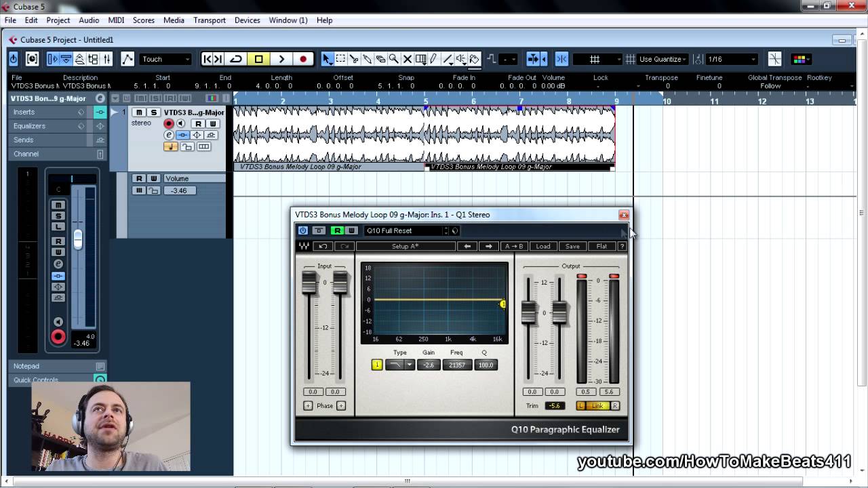Select the Draw pencil tool
The width and height of the screenshot is (868, 488).
click(433, 59)
